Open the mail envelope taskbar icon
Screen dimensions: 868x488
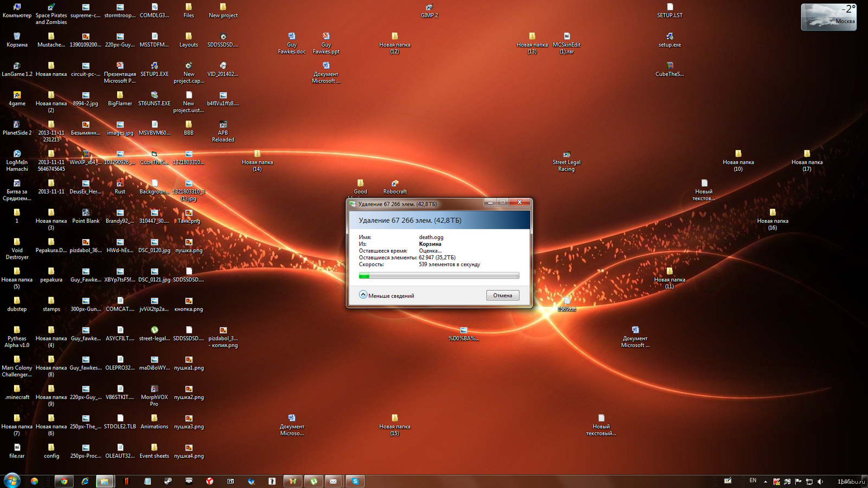click(x=333, y=481)
